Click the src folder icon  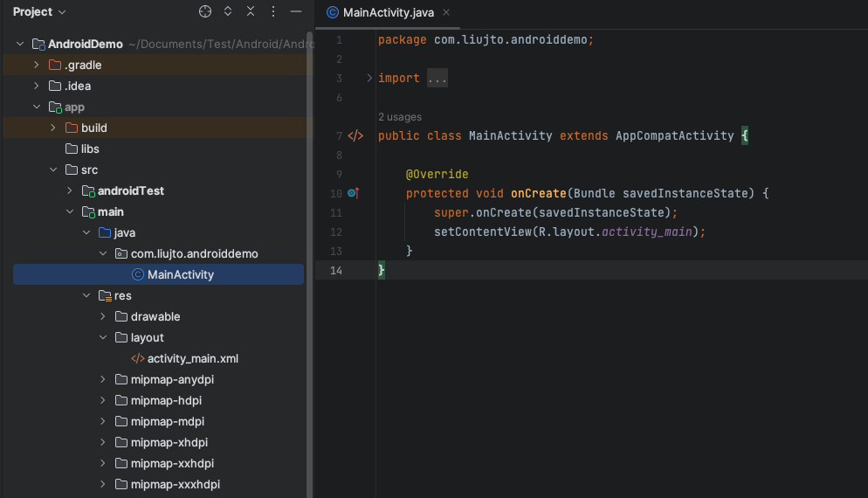point(72,169)
